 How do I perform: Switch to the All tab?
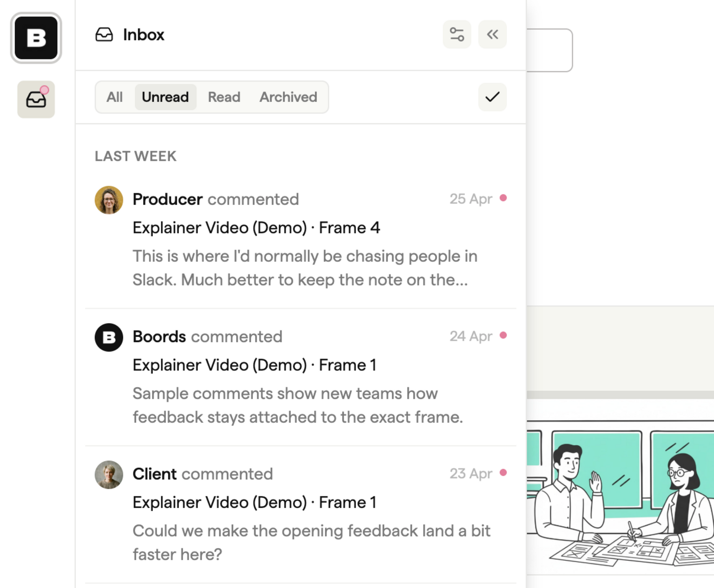[114, 97]
